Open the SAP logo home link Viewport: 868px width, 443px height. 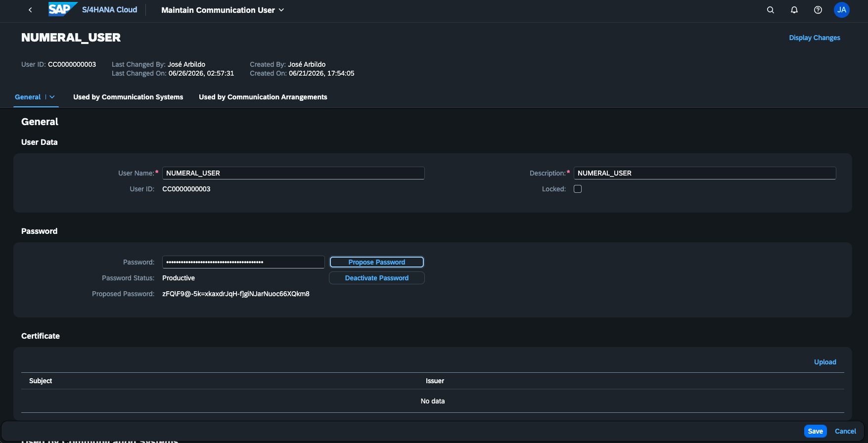pyautogui.click(x=62, y=9)
